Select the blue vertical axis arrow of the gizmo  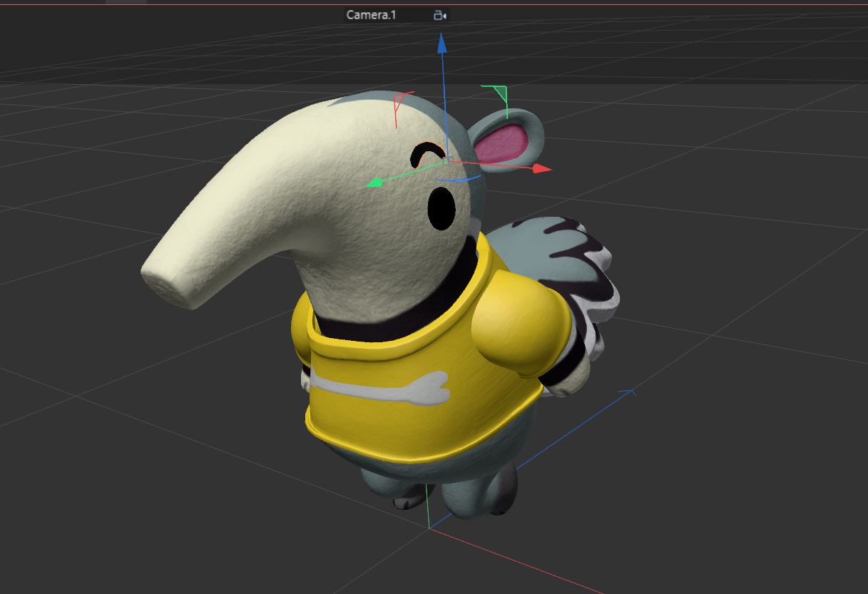coord(441,44)
